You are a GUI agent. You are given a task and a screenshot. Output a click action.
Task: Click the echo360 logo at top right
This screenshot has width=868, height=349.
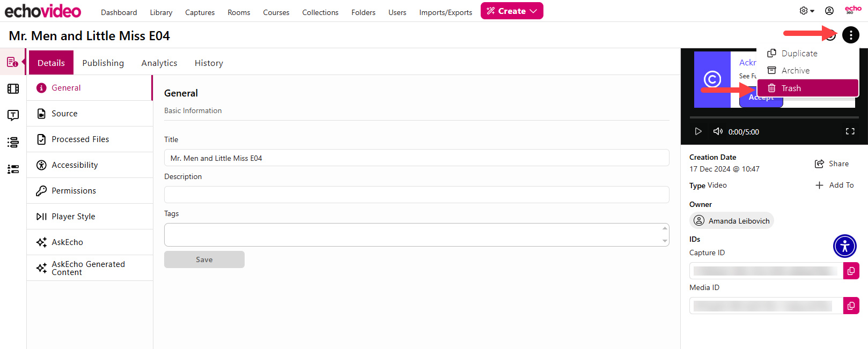853,10
